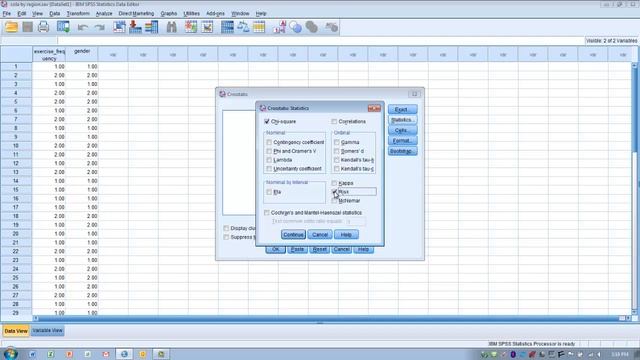This screenshot has width=640, height=360.
Task: Click the vertical scrollbar of data grid
Action: 634,188
